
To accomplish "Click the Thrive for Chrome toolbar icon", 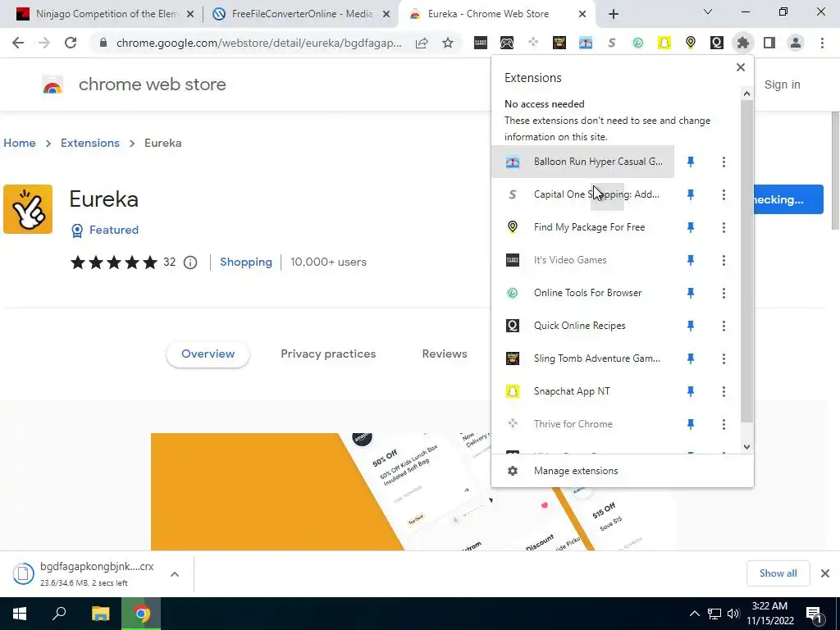I will [x=533, y=43].
